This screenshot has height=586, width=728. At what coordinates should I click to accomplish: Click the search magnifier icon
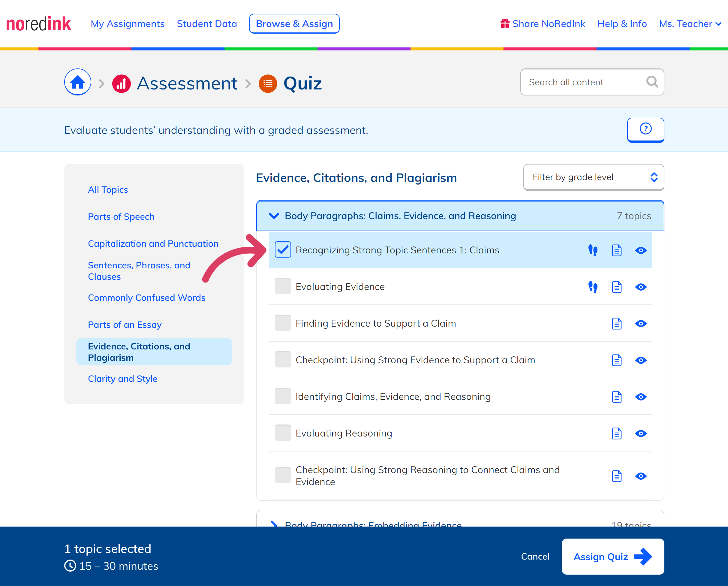coord(652,82)
